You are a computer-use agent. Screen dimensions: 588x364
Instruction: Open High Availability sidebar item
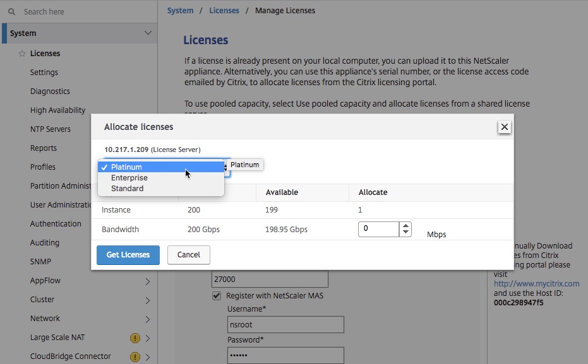[x=57, y=110]
